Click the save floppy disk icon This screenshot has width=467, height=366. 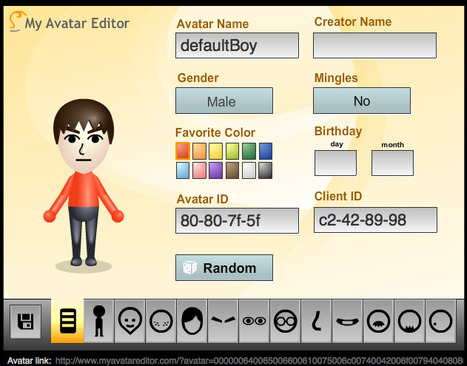(x=26, y=321)
